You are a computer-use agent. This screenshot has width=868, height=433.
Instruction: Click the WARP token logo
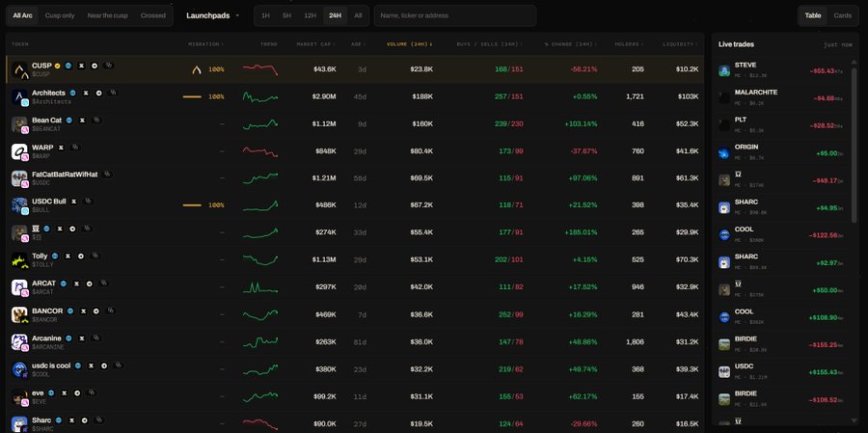(19, 151)
